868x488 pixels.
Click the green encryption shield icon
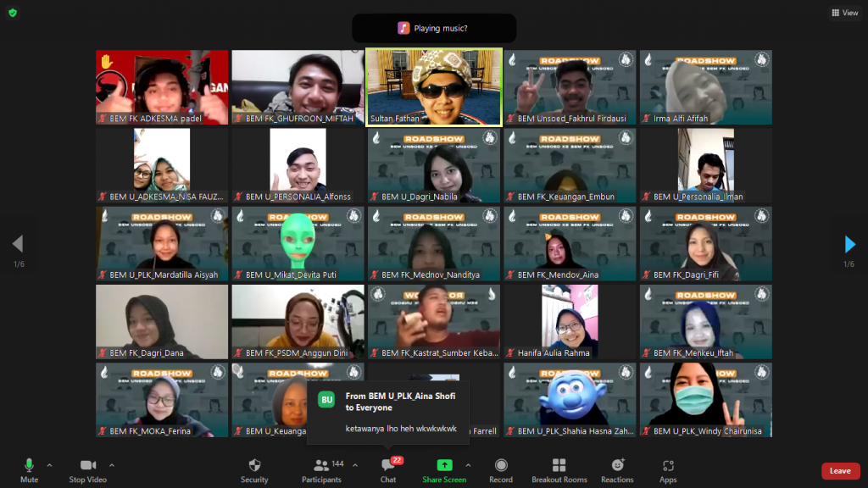(13, 13)
